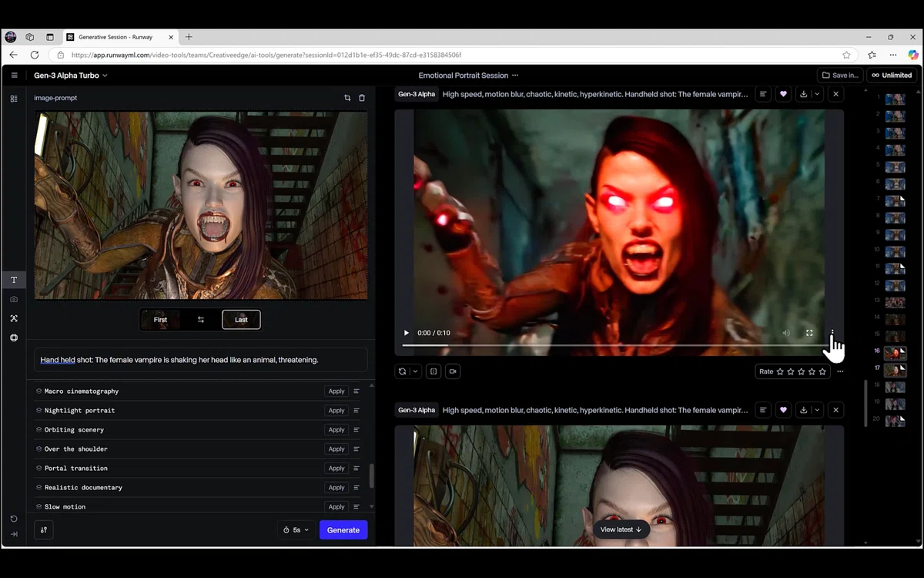Open the settings sliders button
The image size is (924, 578).
44,530
